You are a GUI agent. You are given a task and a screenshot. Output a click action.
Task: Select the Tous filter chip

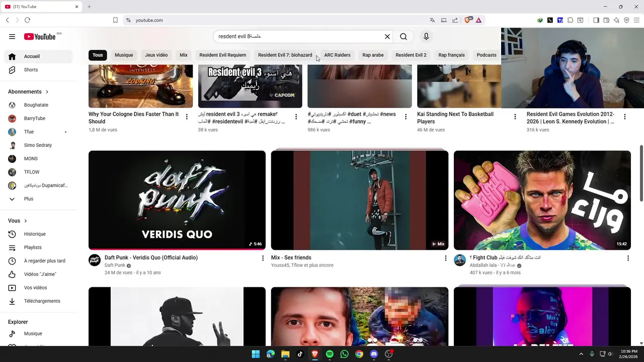click(98, 55)
